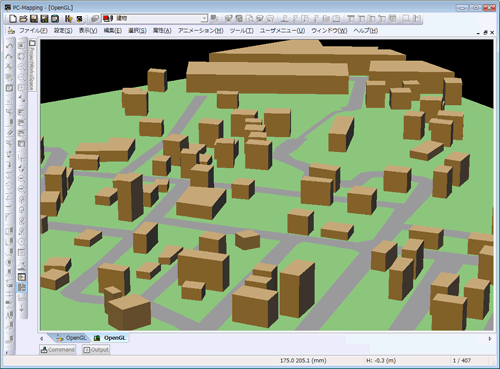Screen dimensions: 500x369
Task: Click the Open folder icon
Action: click(x=23, y=19)
